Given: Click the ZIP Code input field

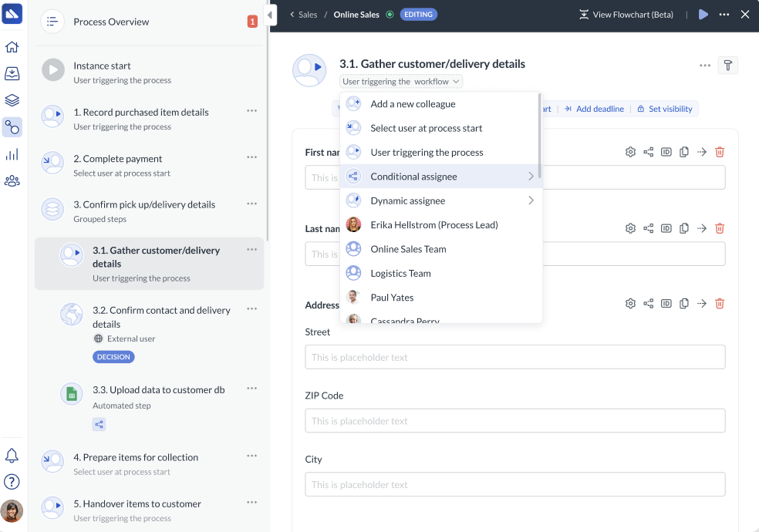Looking at the screenshot, I should tap(515, 421).
